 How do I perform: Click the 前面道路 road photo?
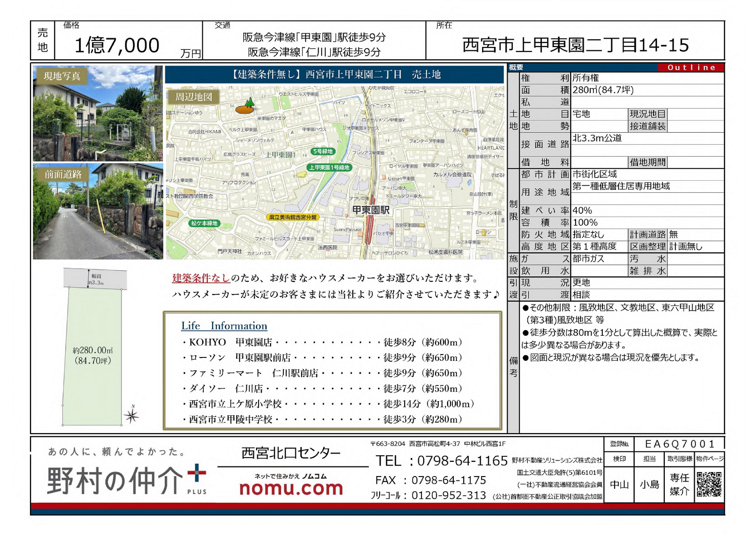[98, 212]
